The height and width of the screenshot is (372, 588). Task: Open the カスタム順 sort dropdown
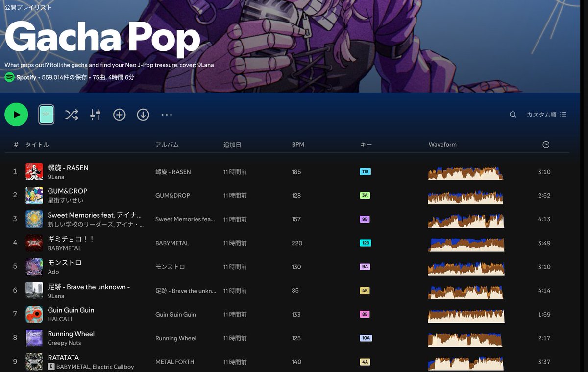coord(546,115)
